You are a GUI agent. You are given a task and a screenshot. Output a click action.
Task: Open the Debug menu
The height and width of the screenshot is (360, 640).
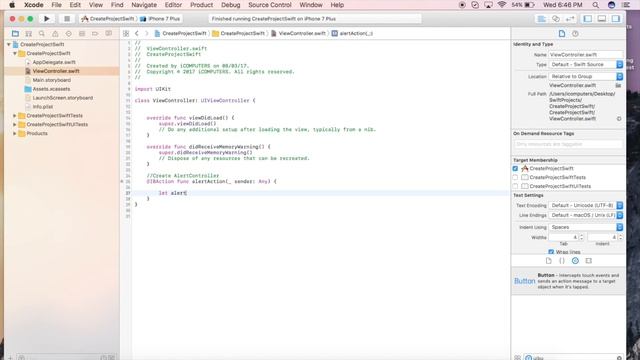click(231, 5)
